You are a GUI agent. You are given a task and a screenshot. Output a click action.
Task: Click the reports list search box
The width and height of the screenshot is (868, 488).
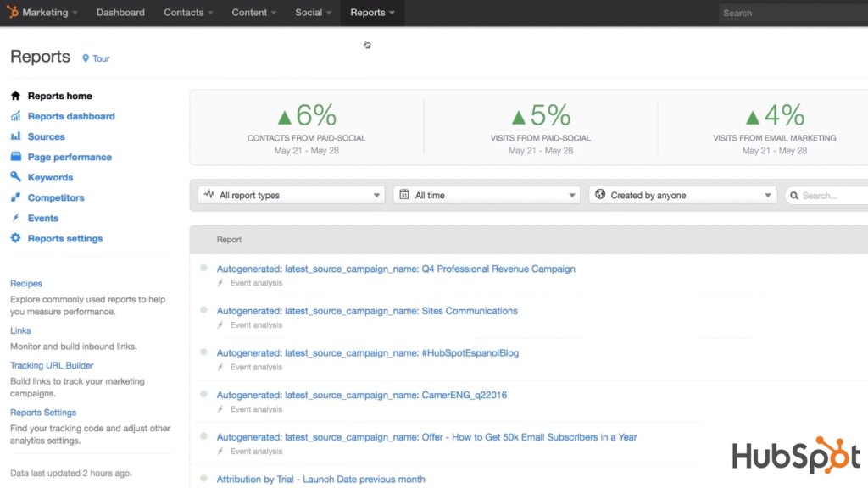click(x=831, y=195)
